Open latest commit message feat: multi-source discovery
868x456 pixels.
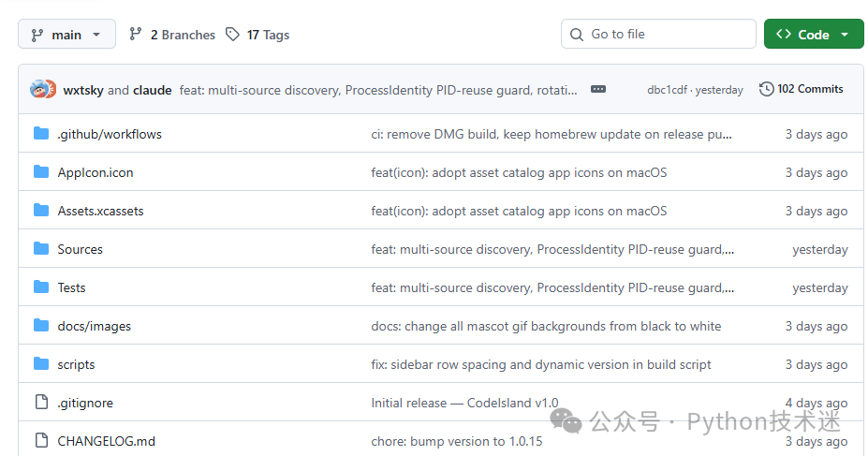[x=378, y=90]
